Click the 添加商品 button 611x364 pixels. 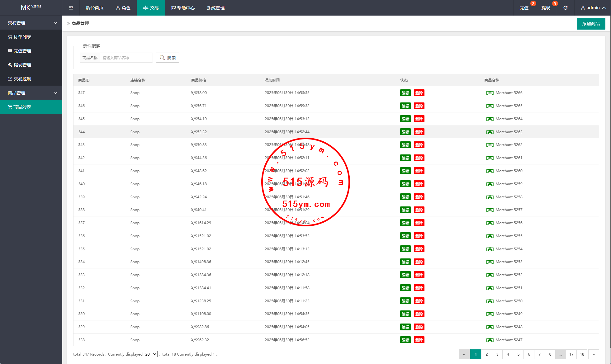[x=591, y=24]
